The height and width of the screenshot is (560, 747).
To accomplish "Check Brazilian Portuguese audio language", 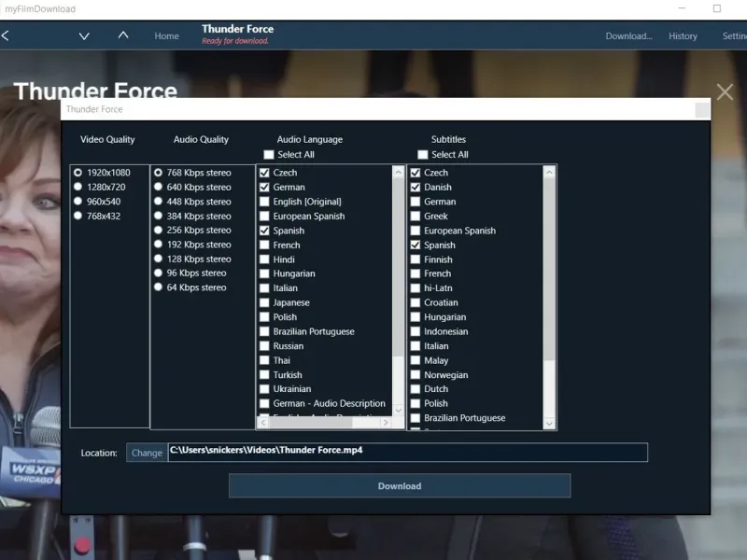I will [x=264, y=331].
